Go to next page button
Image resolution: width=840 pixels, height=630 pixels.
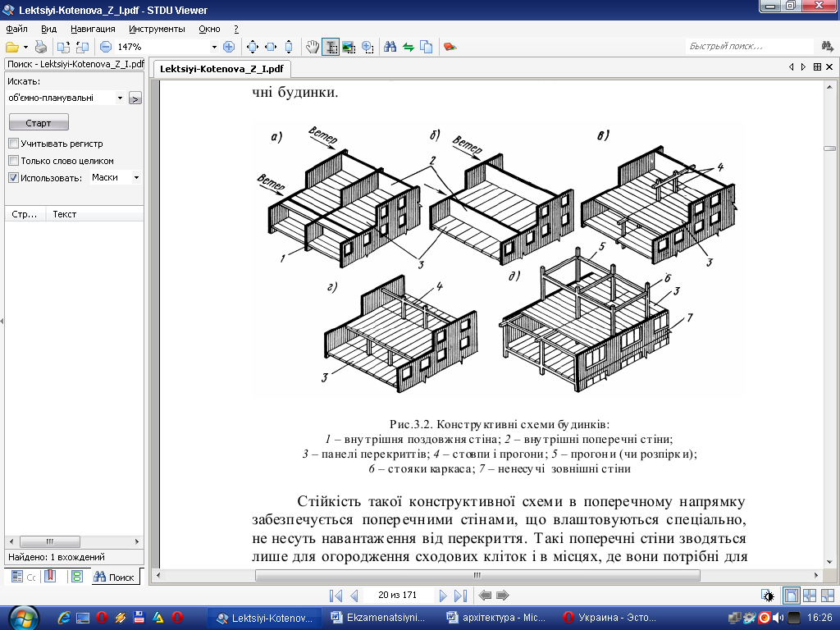(442, 596)
